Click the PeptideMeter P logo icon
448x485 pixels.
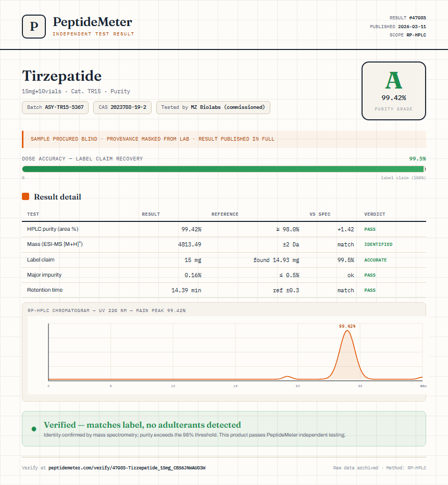pos(34,27)
